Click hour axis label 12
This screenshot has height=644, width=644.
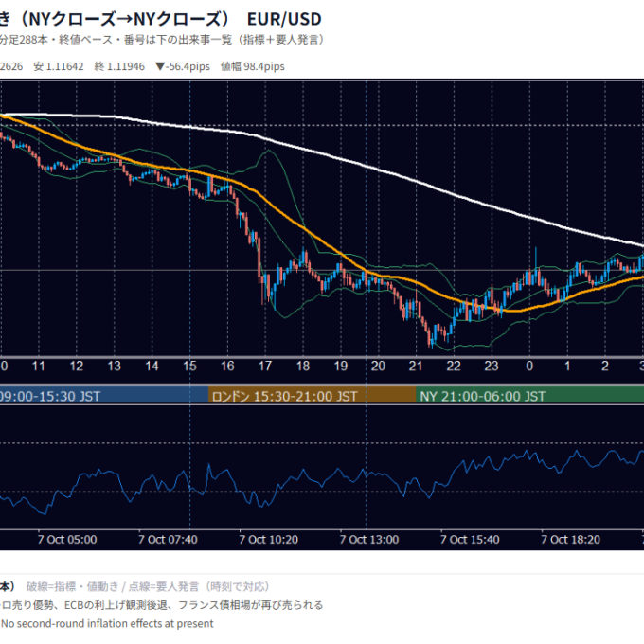click(x=77, y=366)
